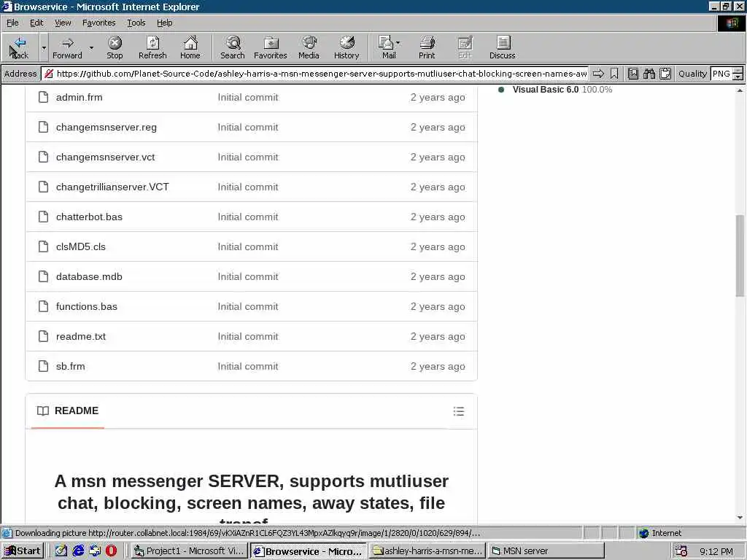Switch to the MSN server taskbar button
Viewport: 747px width, 560px height.
click(546, 551)
